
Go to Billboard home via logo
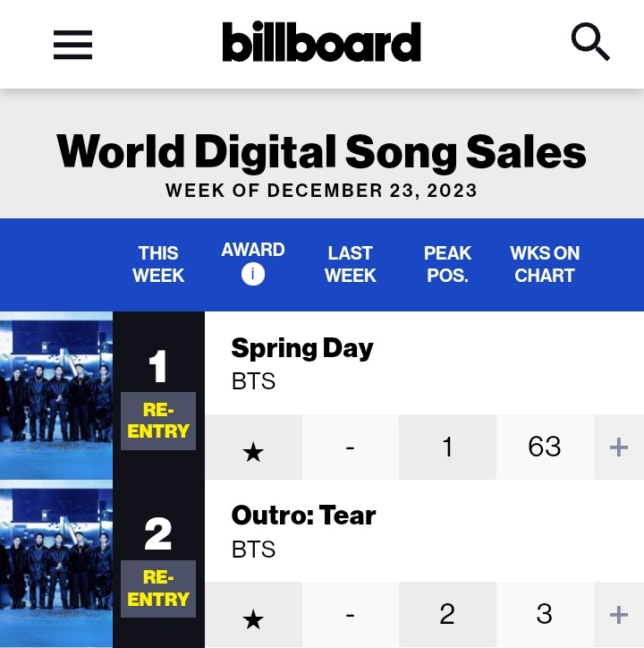coord(321,41)
